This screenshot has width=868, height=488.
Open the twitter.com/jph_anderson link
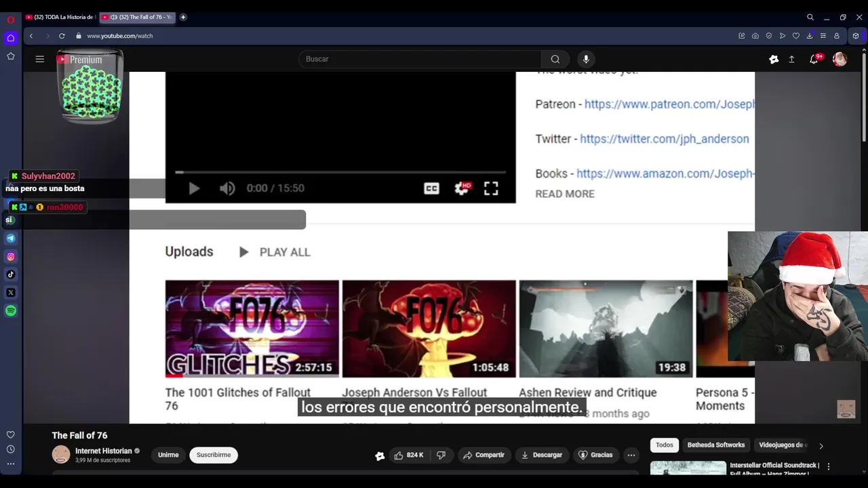coord(665,139)
